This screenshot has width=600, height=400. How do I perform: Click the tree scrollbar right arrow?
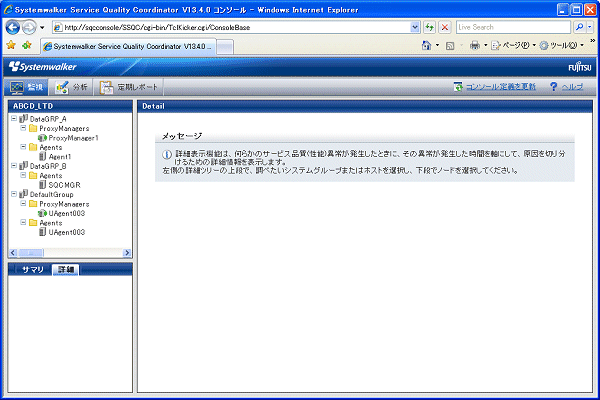(x=127, y=253)
